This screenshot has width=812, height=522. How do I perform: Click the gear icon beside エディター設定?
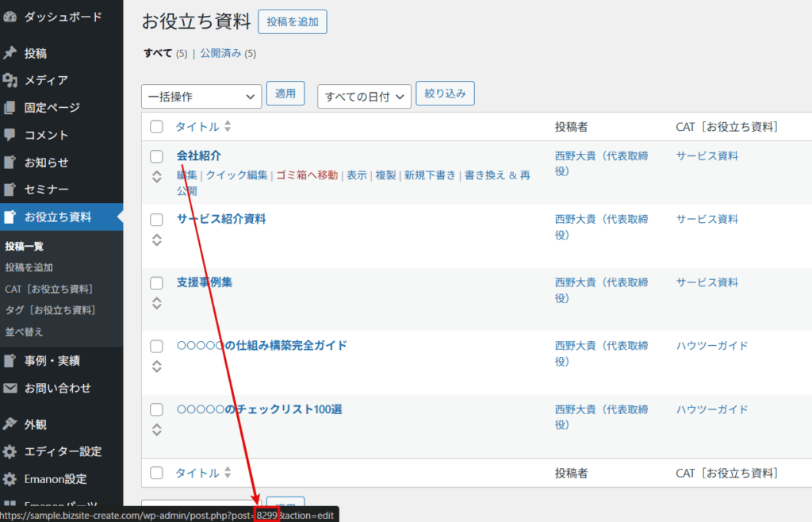click(10, 451)
